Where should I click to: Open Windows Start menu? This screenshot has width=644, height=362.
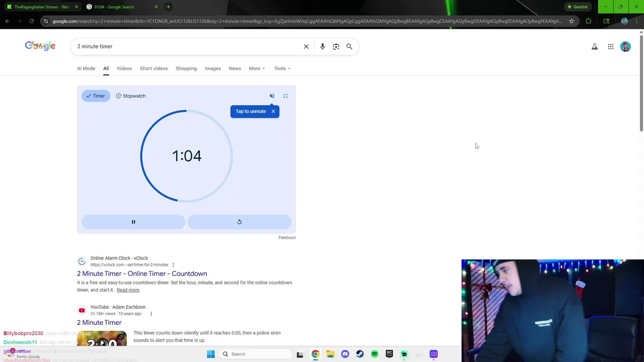pos(211,354)
